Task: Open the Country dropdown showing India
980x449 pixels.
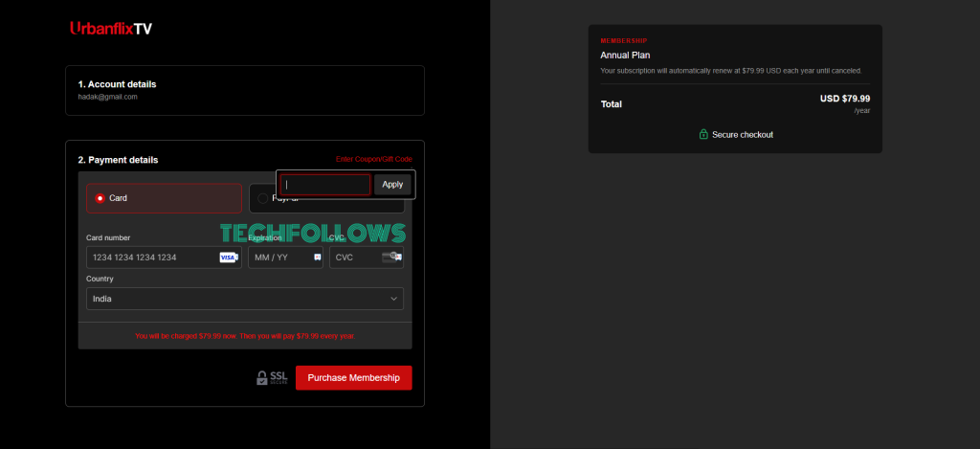Action: [x=245, y=299]
